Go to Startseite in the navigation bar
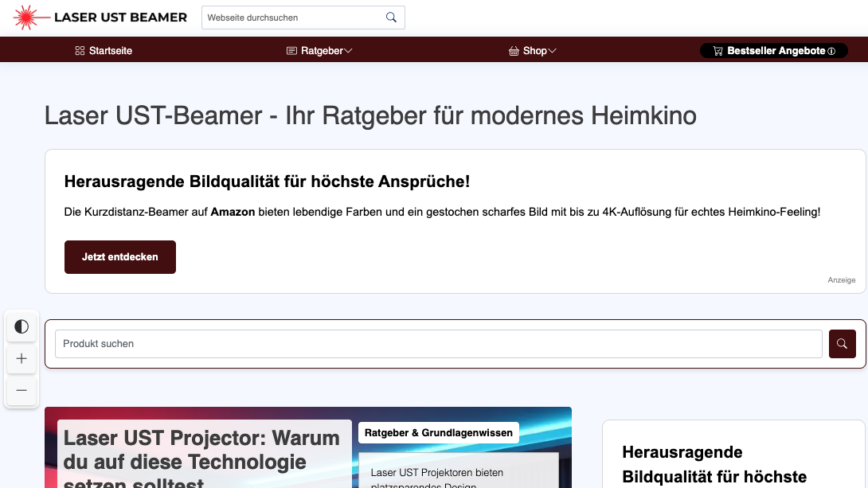 111,51
